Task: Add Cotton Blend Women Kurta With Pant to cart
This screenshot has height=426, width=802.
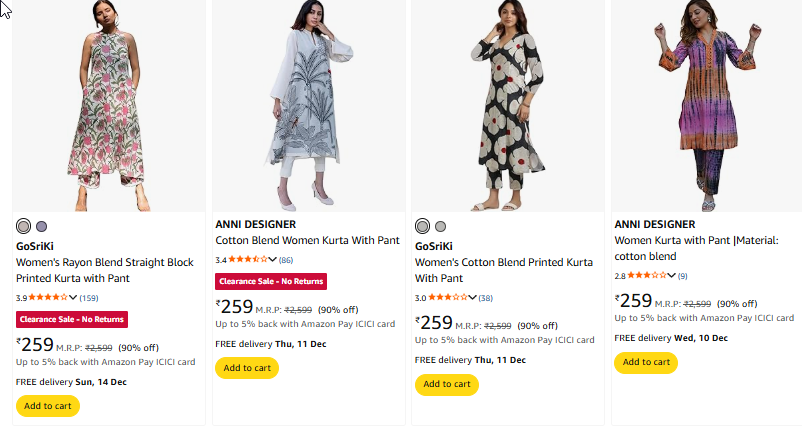Action: (x=247, y=368)
